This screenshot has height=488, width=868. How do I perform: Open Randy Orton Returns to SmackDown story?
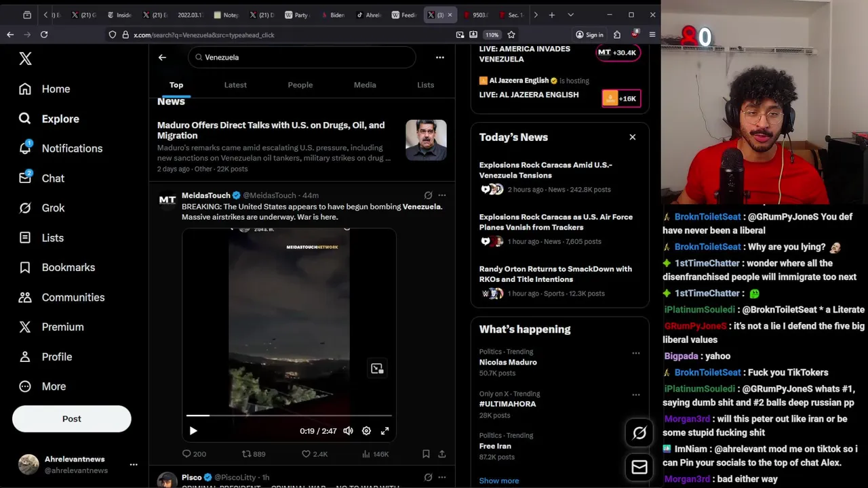[555, 274]
